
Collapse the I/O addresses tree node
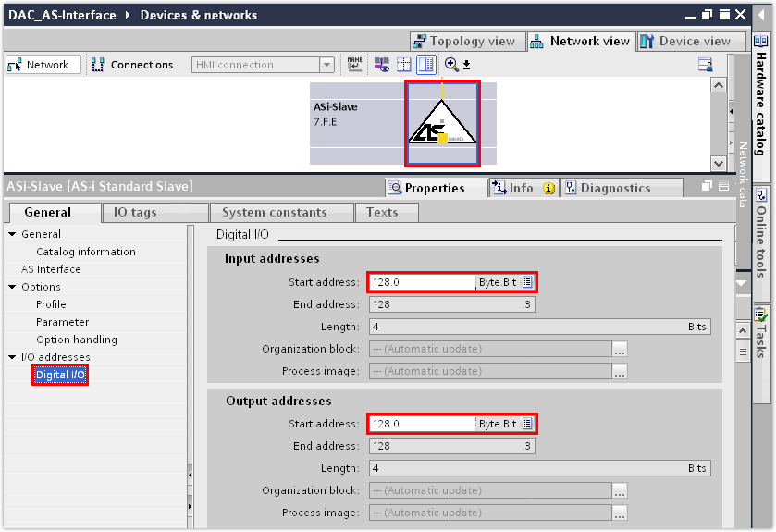pos(12,357)
